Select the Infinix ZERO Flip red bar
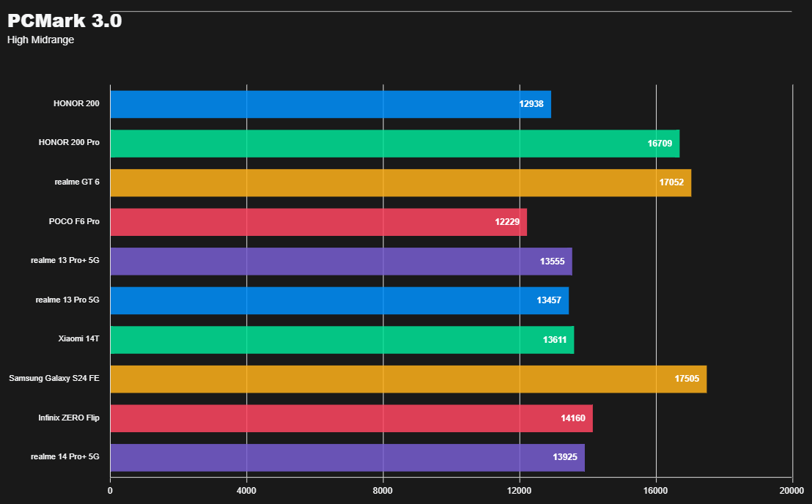 point(351,418)
